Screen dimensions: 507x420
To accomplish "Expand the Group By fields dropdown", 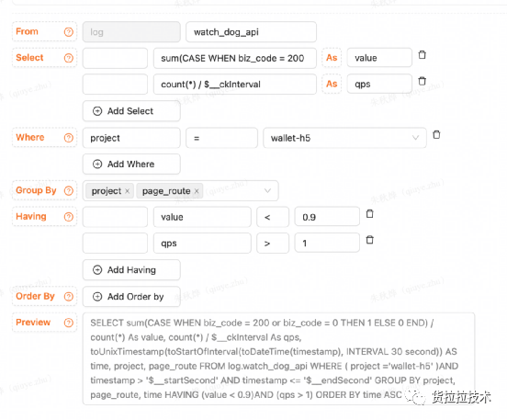I will point(267,190).
